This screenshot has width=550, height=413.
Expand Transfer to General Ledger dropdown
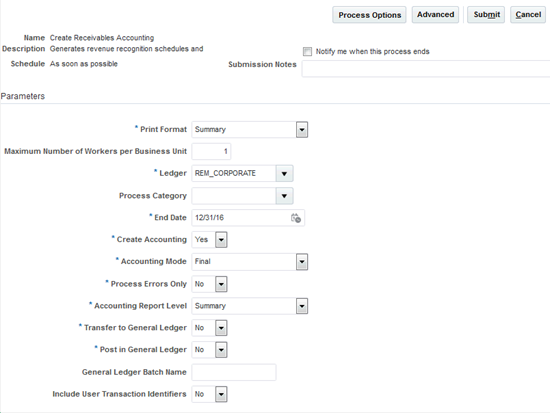click(221, 328)
